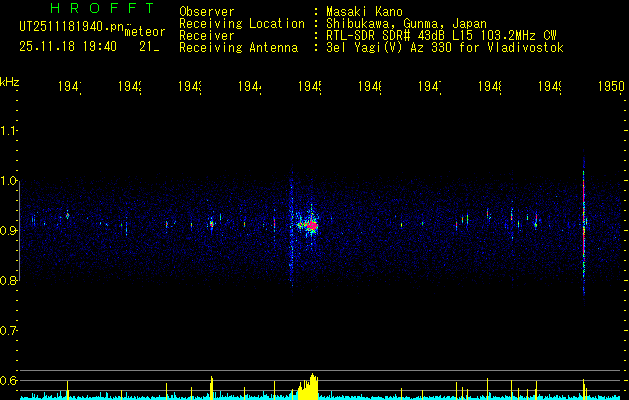Click the 'Receiving Antenna' label
Viewport: 629px width, 400px height.
tap(239, 48)
